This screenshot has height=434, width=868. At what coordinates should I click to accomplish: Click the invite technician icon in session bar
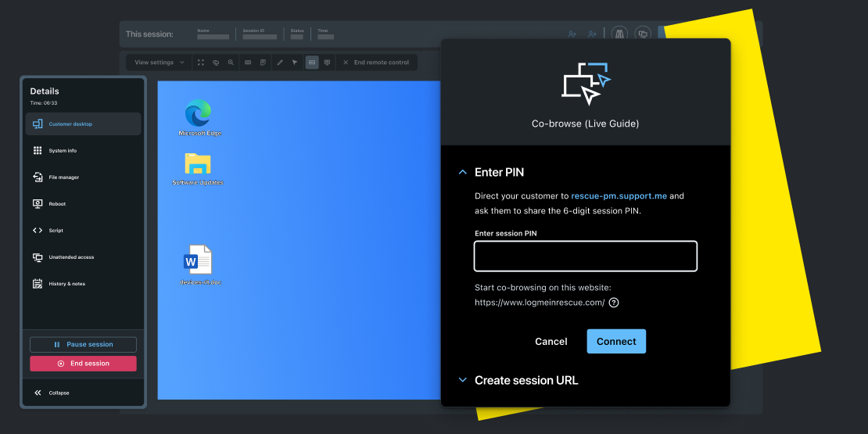tap(572, 34)
